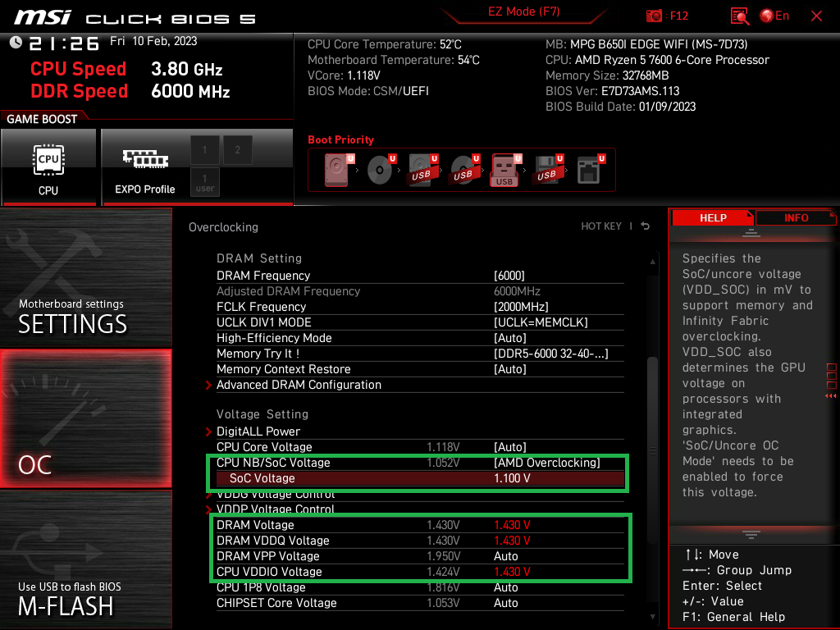Select the network boot priority device

click(x=590, y=170)
